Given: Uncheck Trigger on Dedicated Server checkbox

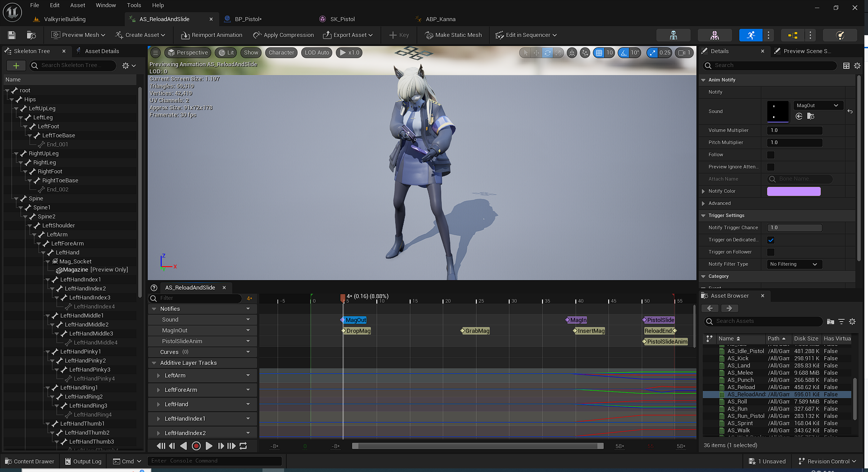Looking at the screenshot, I should tap(771, 240).
